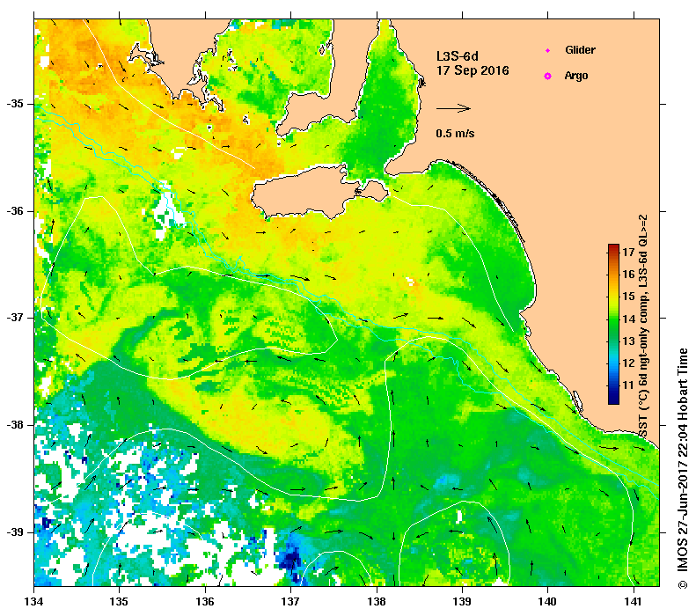Click longitude label '139'

point(463,602)
